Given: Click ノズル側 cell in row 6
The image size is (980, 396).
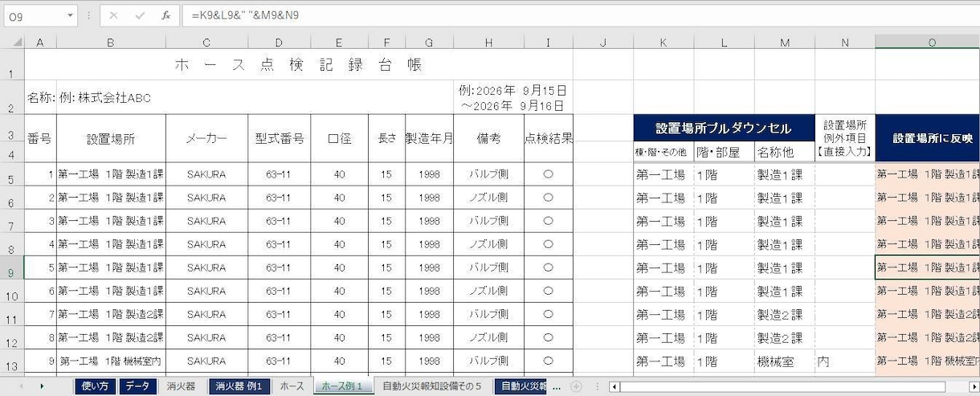Looking at the screenshot, I should pyautogui.click(x=488, y=198).
